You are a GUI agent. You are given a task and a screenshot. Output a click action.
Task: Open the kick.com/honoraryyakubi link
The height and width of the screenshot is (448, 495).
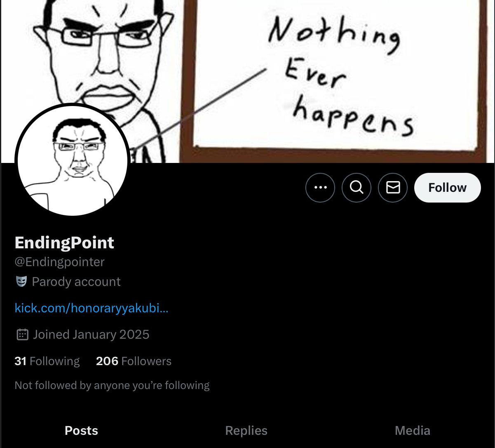coord(91,308)
